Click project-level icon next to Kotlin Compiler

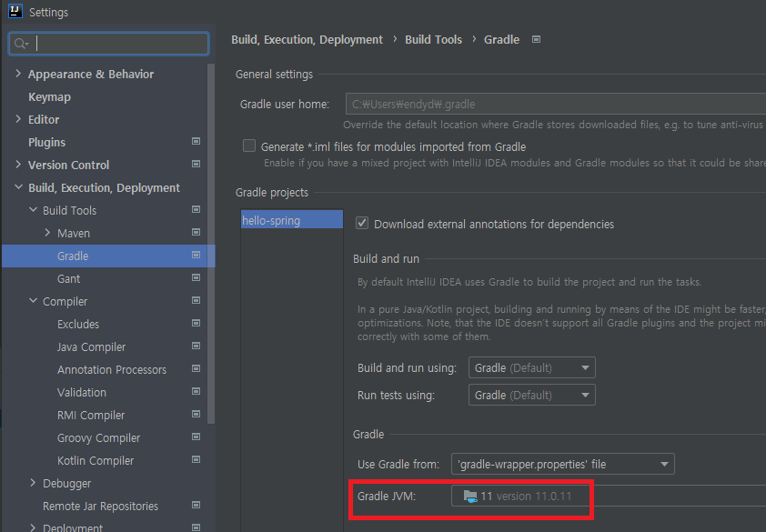click(x=196, y=459)
